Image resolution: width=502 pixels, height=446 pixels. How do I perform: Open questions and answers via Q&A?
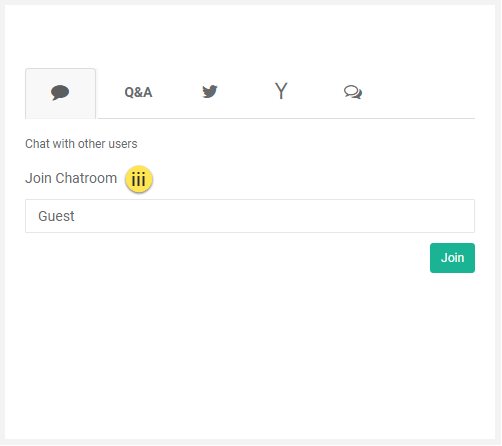(x=138, y=92)
